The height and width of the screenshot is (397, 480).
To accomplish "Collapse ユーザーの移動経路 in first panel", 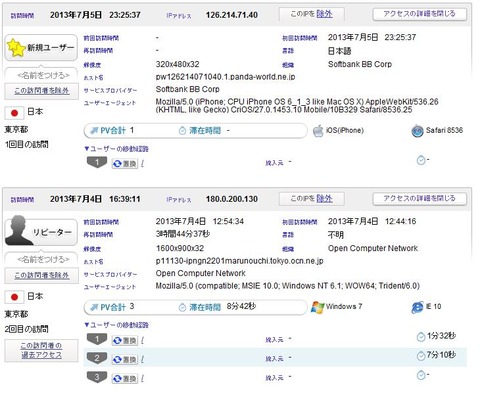I will click(x=116, y=149).
